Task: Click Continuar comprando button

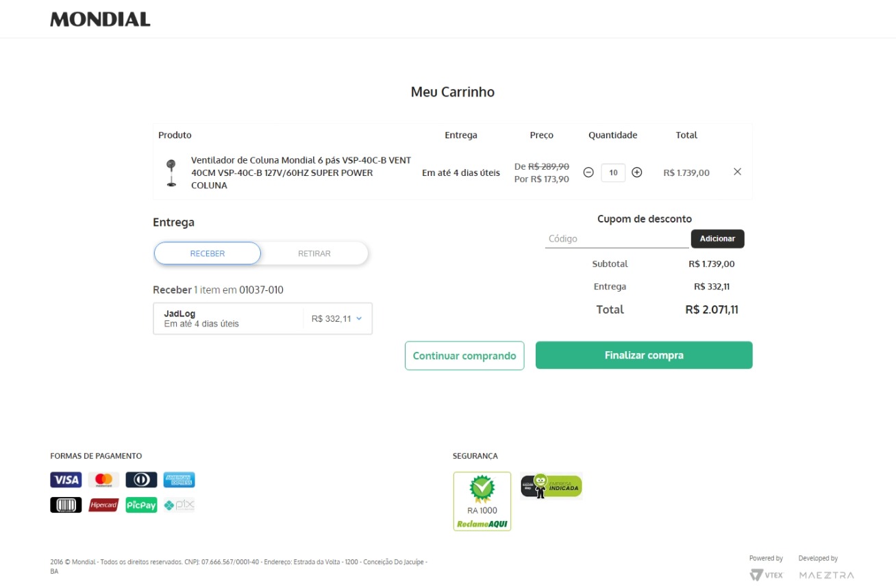Action: click(464, 356)
